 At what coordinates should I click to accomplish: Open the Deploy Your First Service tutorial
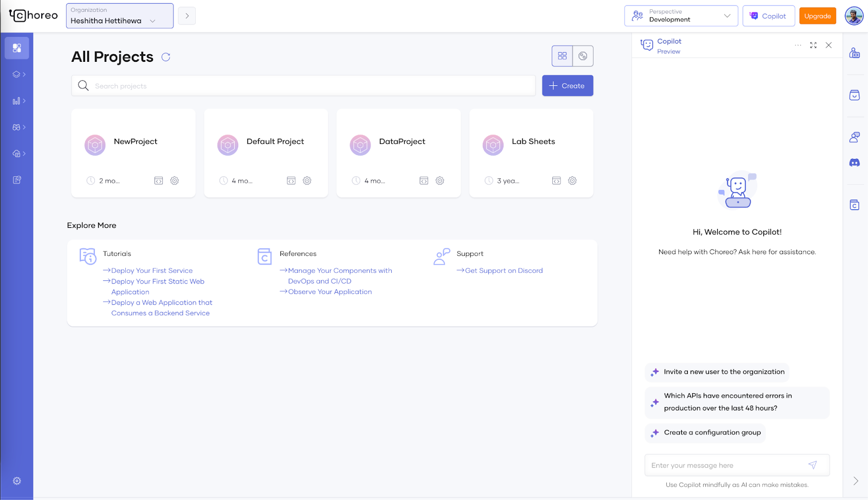[x=152, y=270]
